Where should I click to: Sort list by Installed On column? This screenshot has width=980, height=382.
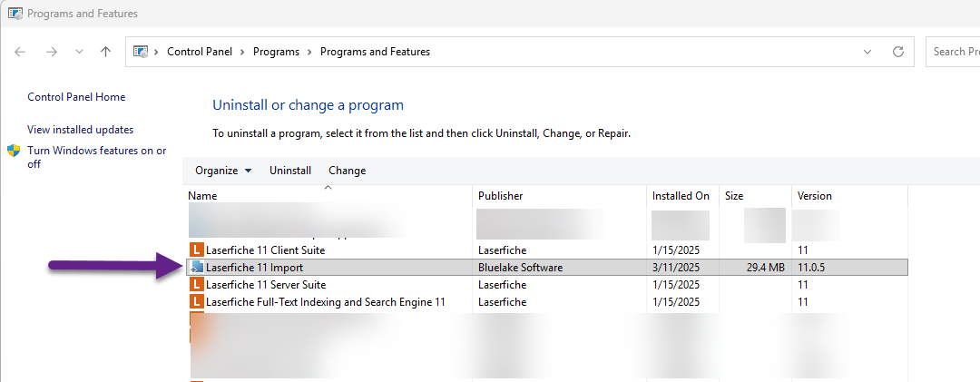[x=681, y=196]
